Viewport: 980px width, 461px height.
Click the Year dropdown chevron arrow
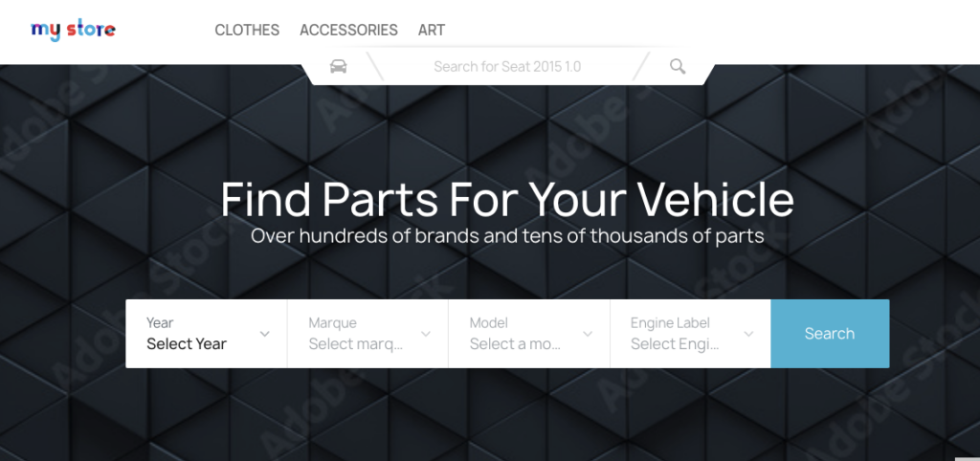[265, 334]
